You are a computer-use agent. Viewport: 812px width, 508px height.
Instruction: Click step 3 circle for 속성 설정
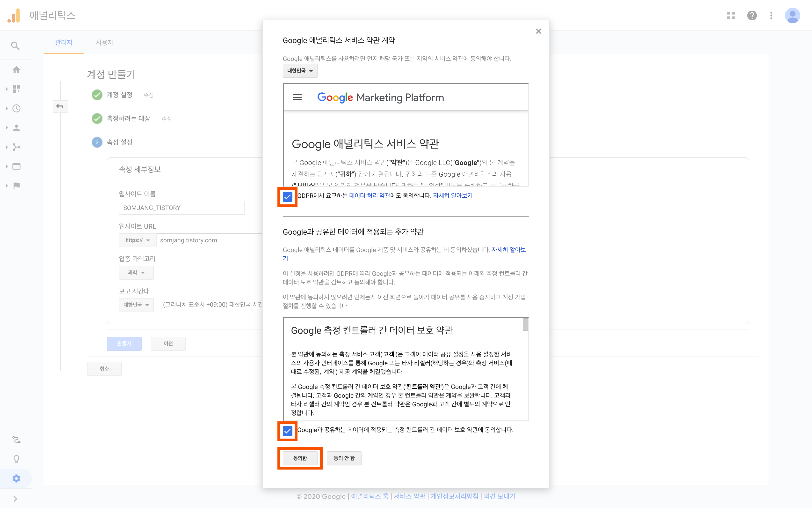tap(97, 142)
